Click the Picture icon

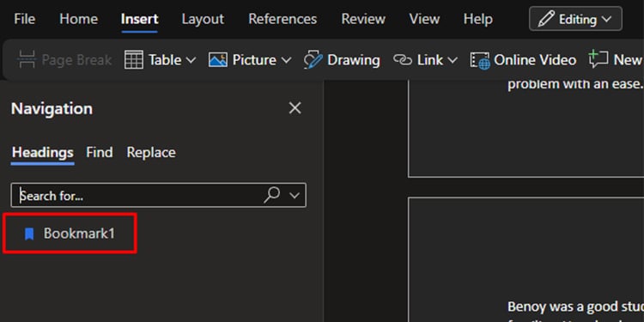[218, 60]
